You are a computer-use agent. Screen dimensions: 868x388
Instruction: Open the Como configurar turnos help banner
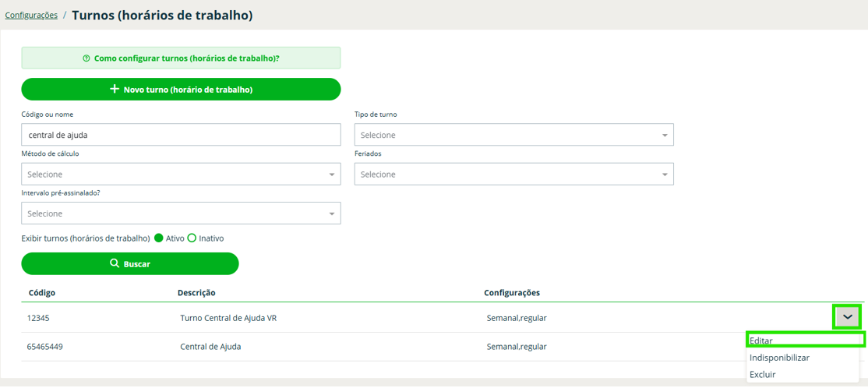pos(181,58)
